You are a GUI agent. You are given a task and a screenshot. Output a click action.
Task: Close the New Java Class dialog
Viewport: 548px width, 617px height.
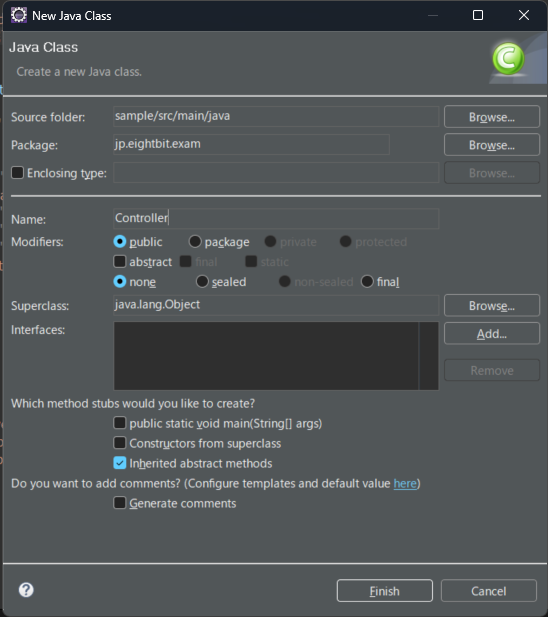coord(524,15)
